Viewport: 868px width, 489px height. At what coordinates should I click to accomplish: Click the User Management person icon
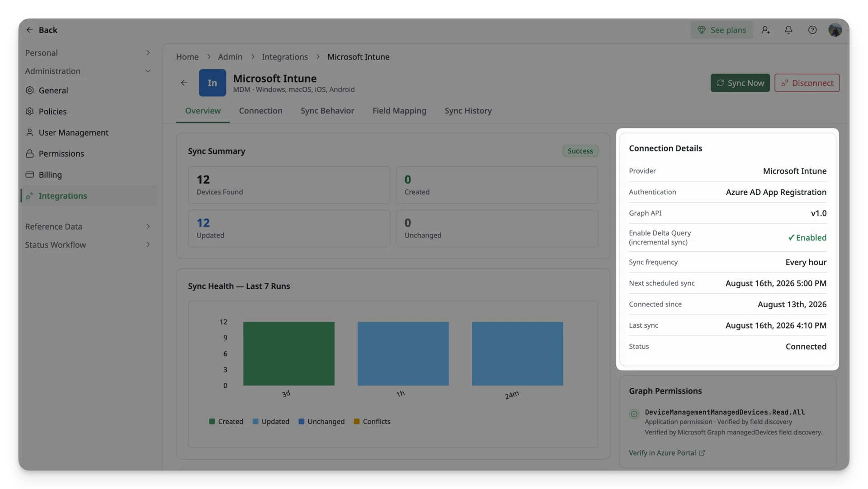coord(30,132)
